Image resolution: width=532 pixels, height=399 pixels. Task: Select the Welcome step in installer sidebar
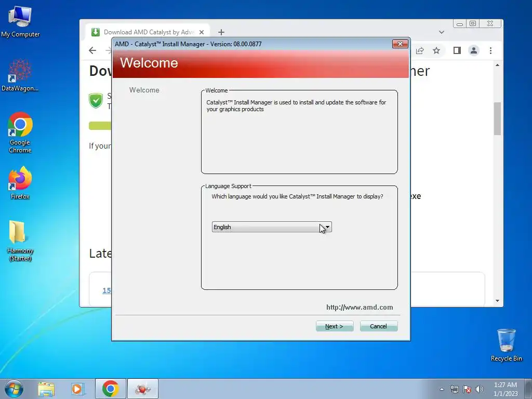coord(144,90)
